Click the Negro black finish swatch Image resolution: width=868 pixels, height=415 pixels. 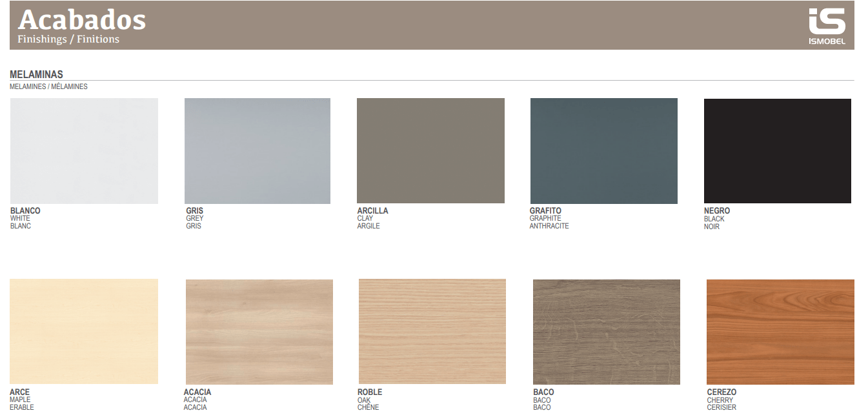pyautogui.click(x=777, y=151)
